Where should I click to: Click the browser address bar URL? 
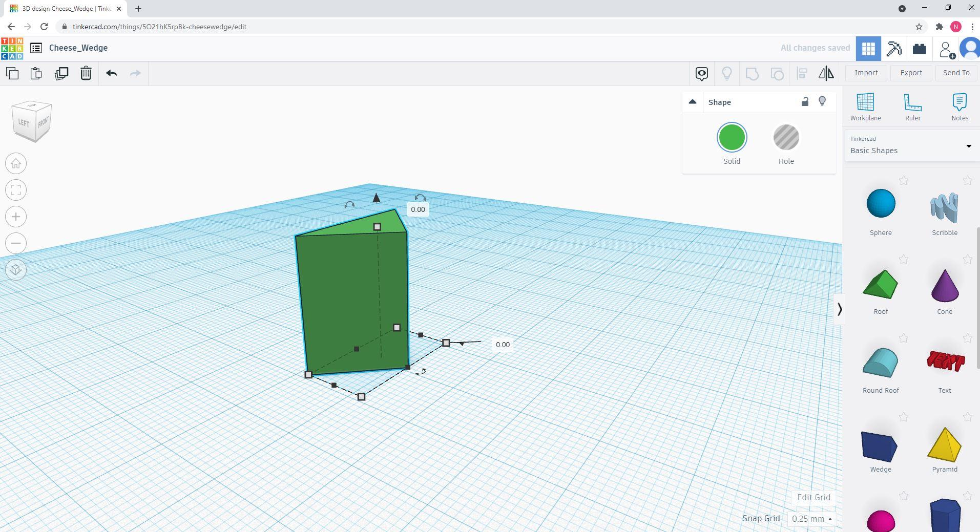click(x=160, y=27)
